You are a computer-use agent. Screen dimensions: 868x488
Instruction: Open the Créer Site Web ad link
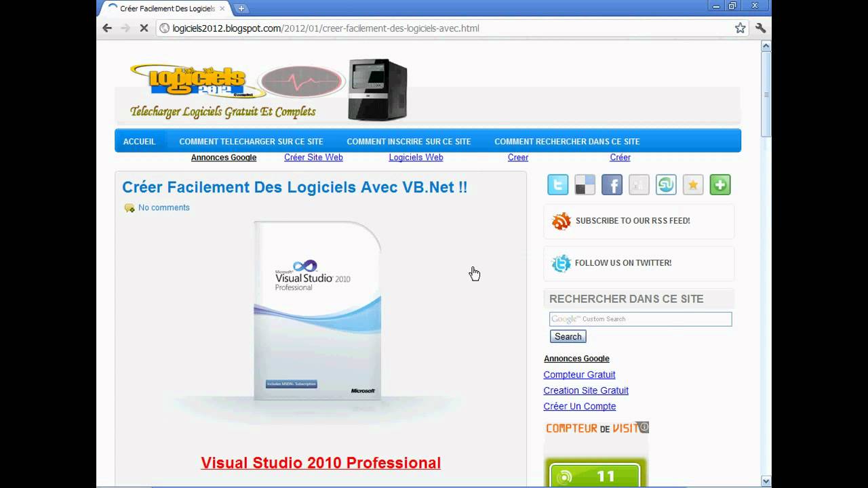313,157
